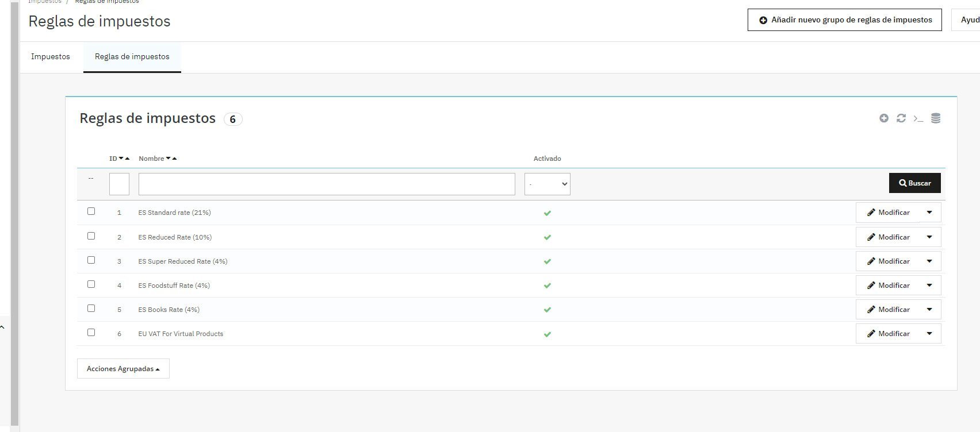This screenshot has height=432, width=980.
Task: Click the ES Standard rate (21%) name
Action: [174, 213]
